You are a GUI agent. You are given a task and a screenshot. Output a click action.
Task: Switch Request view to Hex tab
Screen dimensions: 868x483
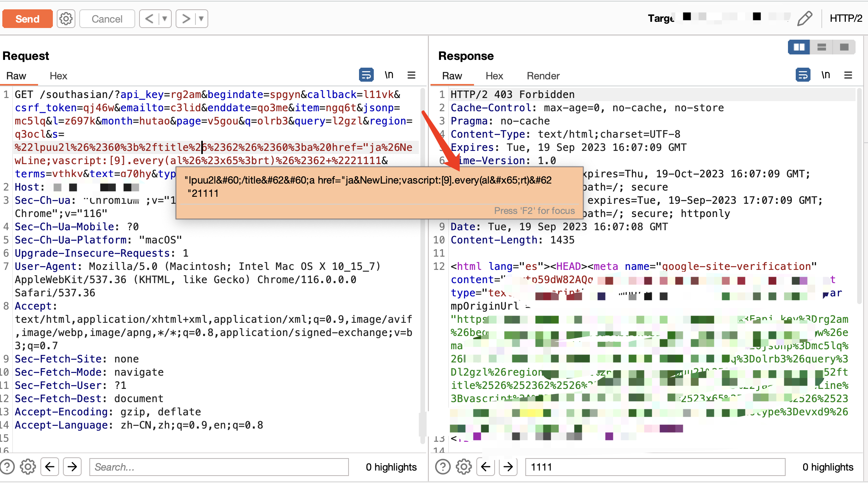point(58,76)
